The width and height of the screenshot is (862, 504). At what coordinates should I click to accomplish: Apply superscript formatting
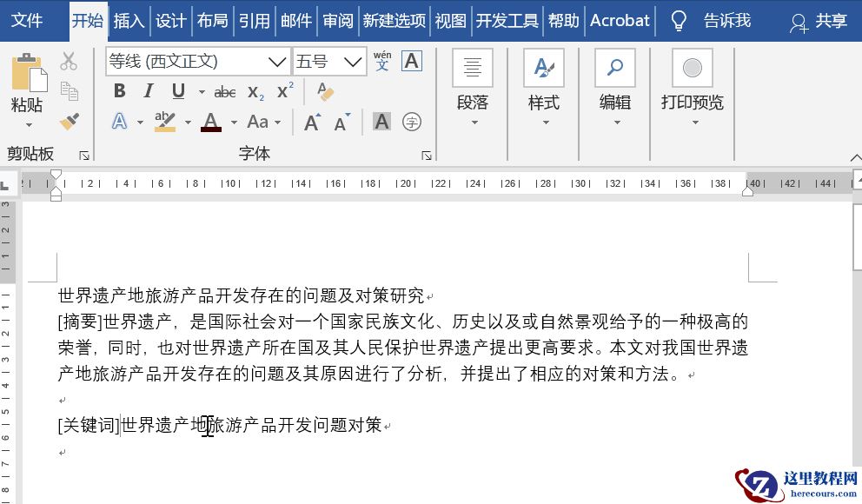[285, 90]
